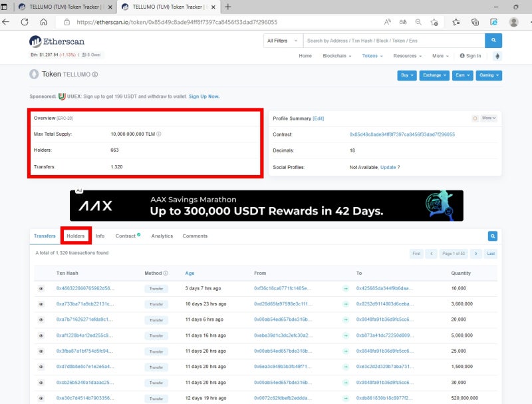Switch to the Holders tab
The height and width of the screenshot is (404, 532).
tap(76, 236)
